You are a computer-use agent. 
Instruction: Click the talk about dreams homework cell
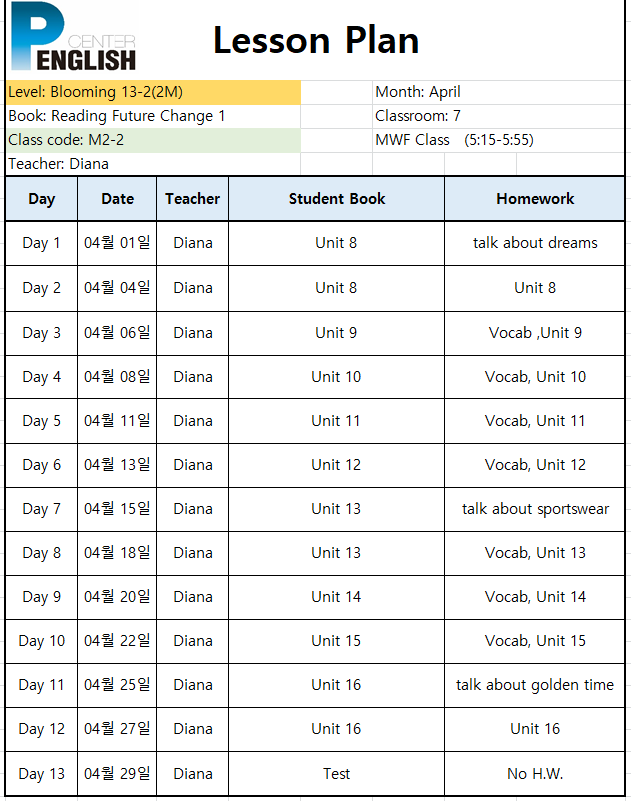click(535, 243)
